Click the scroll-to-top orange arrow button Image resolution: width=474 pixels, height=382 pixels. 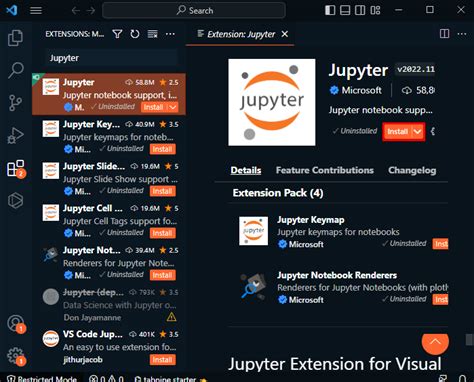click(435, 342)
